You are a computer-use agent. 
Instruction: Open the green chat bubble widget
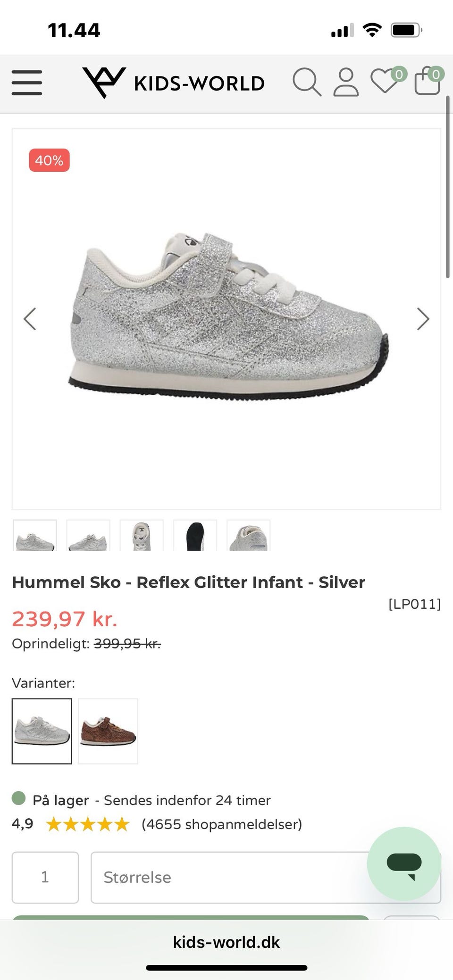(404, 864)
